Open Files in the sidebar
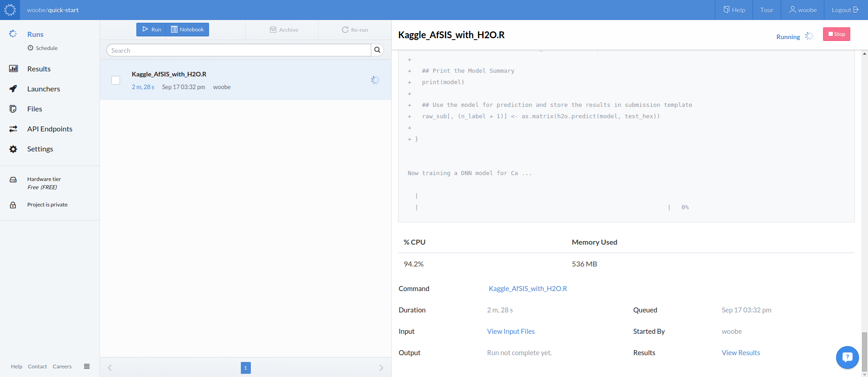This screenshot has width=868, height=377. (x=35, y=109)
